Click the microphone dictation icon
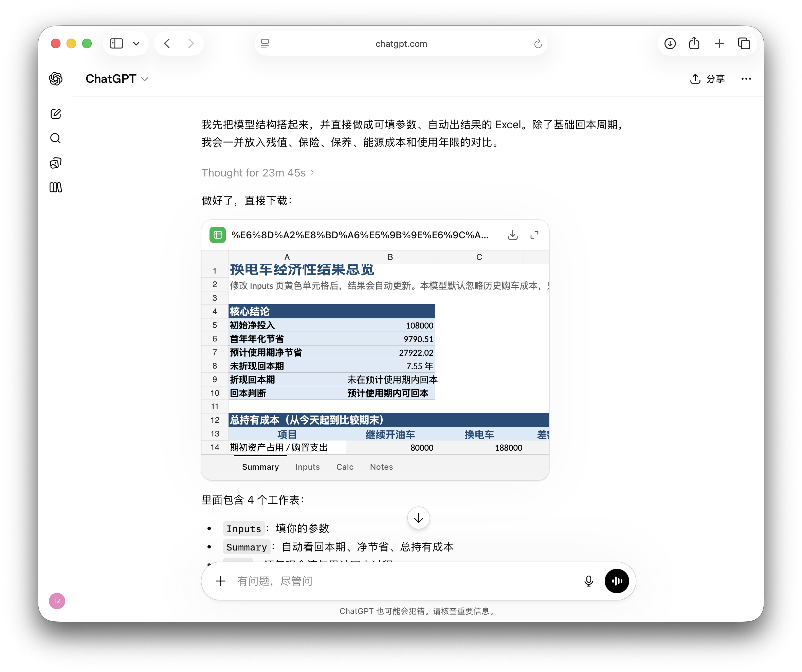 tap(588, 581)
